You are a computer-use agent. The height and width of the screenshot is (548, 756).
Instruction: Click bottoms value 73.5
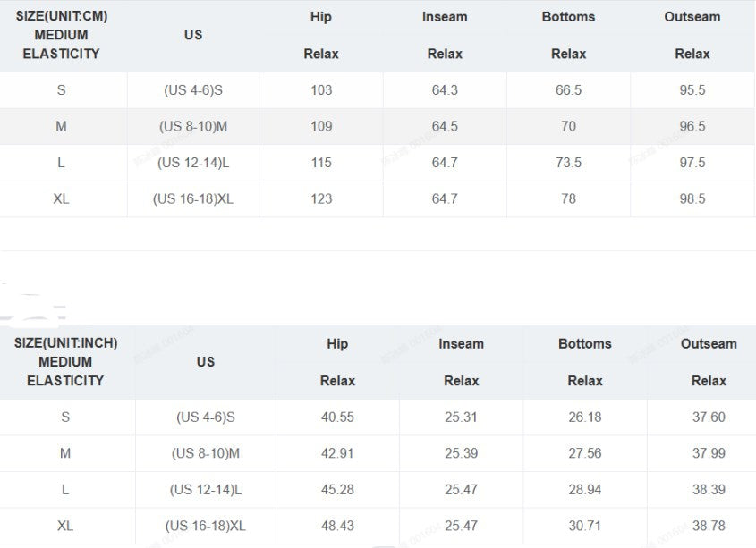[x=568, y=163]
